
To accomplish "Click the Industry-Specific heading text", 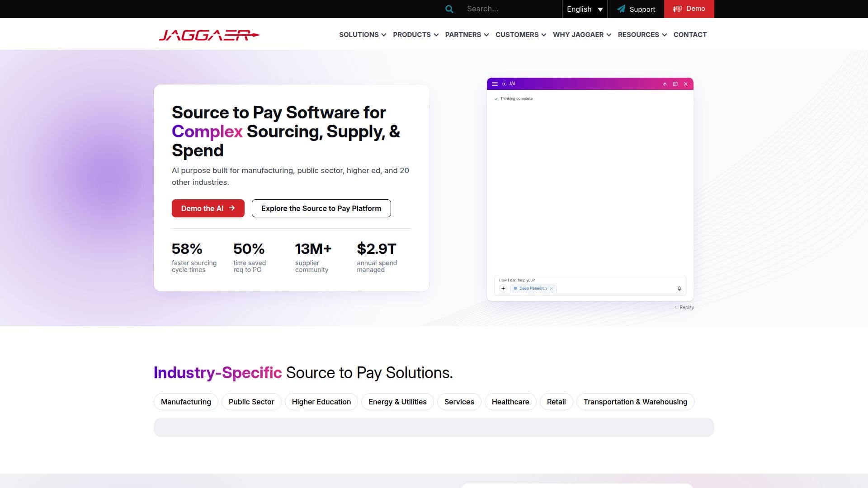I will [217, 373].
